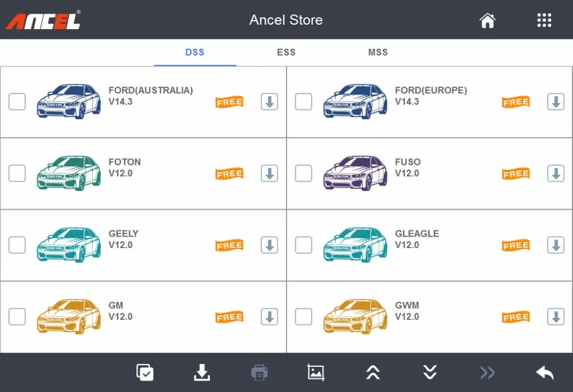The width and height of the screenshot is (573, 392).
Task: Download the FOTON V12.0 package
Action: click(x=269, y=174)
